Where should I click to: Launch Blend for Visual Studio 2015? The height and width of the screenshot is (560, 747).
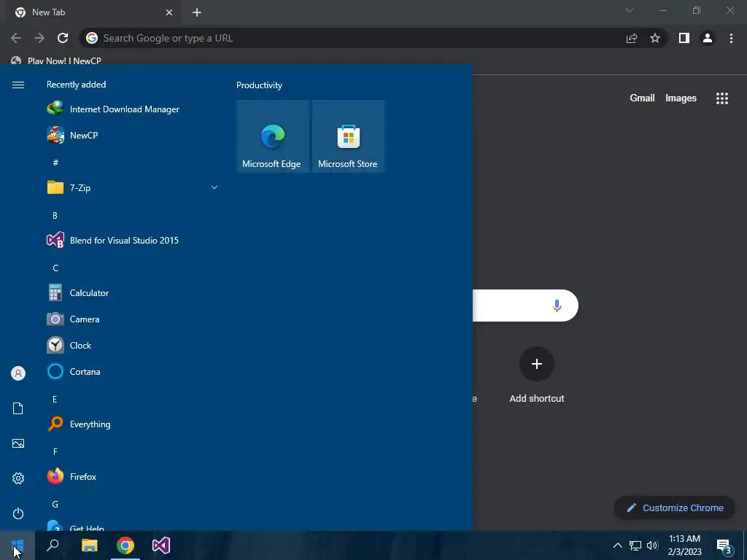coord(133,241)
